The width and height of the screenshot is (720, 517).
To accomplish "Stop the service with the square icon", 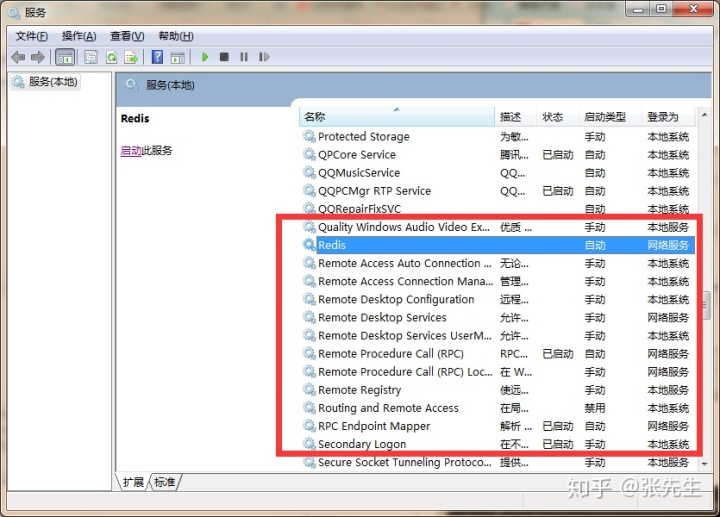I will pyautogui.click(x=224, y=57).
